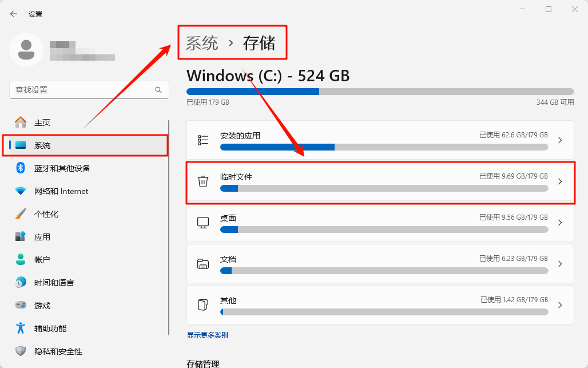The image size is (588, 368).
Task: Click the search magnifier icon
Action: point(158,90)
